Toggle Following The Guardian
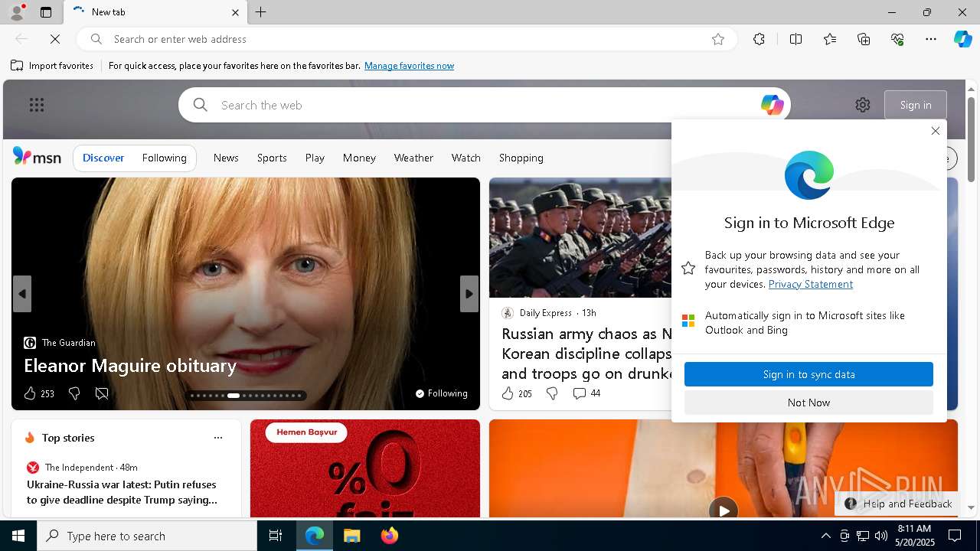The image size is (980, 551). (x=441, y=393)
